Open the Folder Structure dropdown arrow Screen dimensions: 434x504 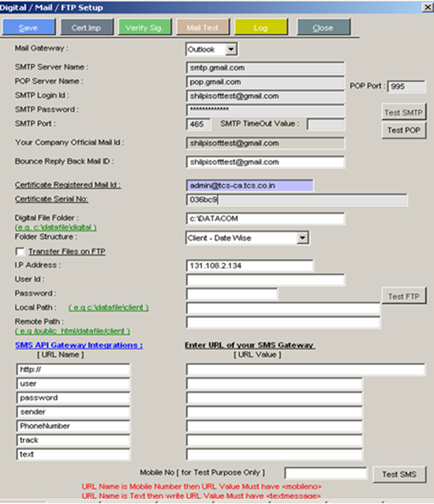(302, 238)
